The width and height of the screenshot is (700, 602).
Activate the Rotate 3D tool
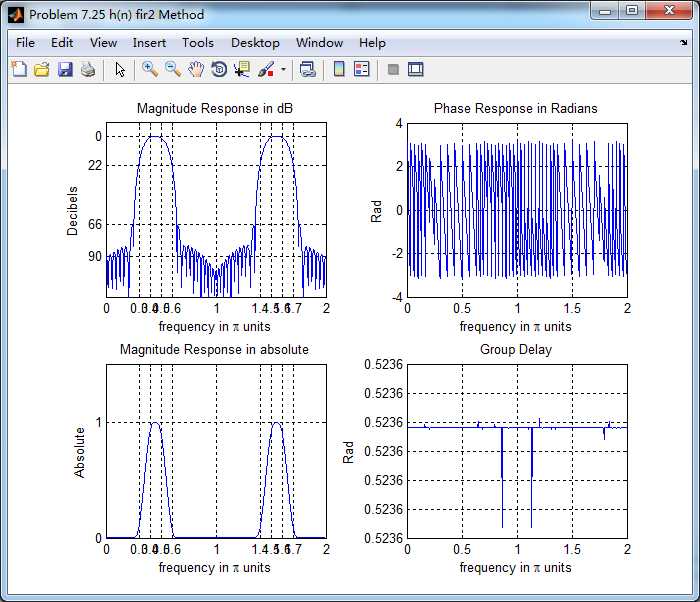[219, 69]
